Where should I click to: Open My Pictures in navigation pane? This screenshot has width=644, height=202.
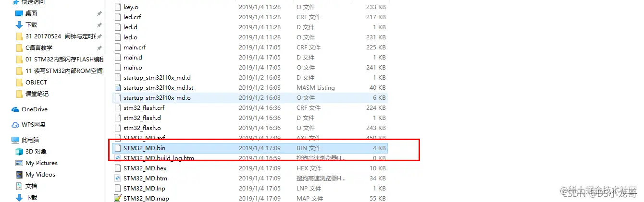[41, 163]
